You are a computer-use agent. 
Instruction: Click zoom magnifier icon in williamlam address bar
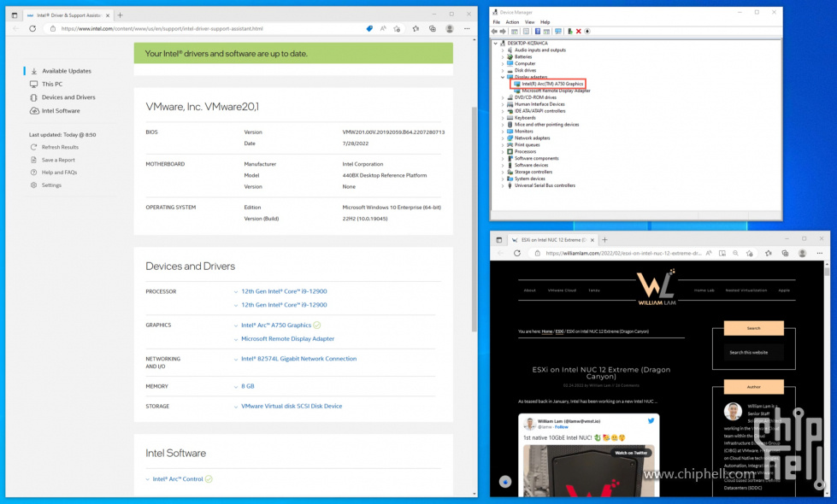coord(735,254)
